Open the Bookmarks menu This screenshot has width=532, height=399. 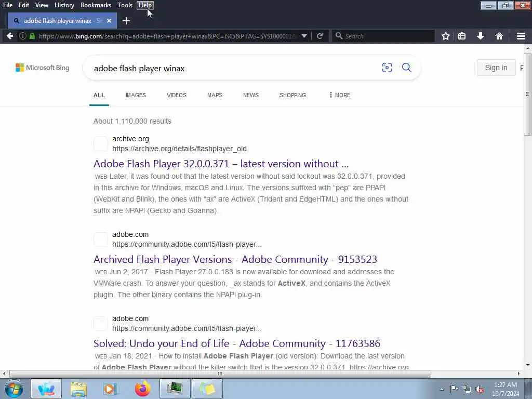96,5
